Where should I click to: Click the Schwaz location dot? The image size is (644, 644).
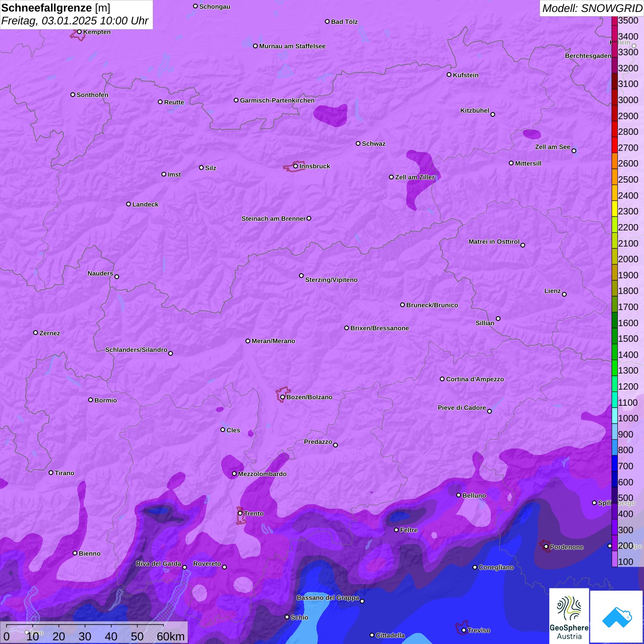(x=358, y=144)
